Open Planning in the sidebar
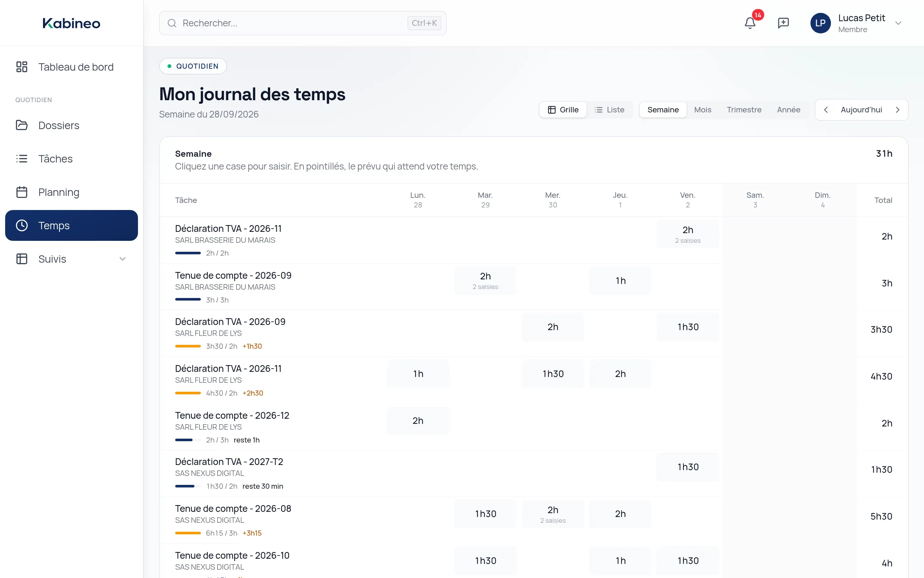The image size is (924, 578). (x=72, y=192)
